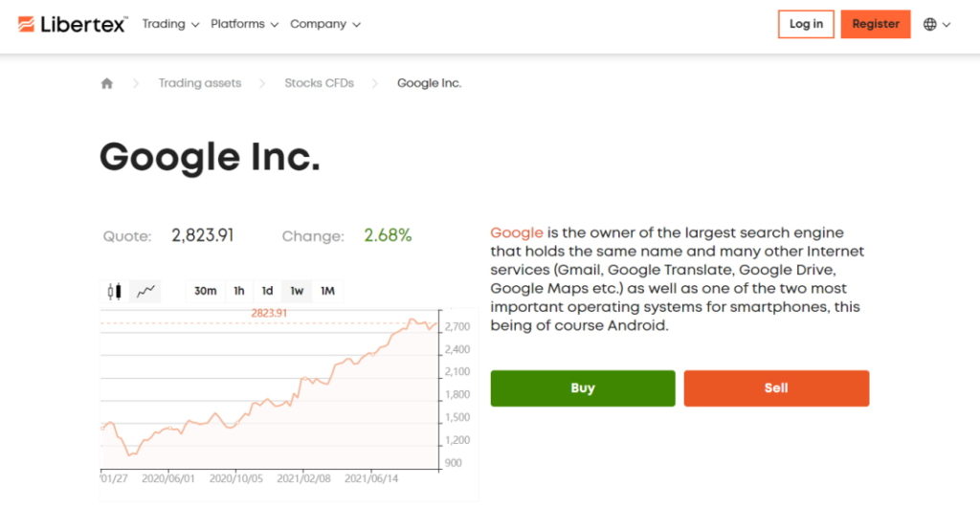Switch chart to line view icon
The width and height of the screenshot is (980, 508).
[x=145, y=291]
